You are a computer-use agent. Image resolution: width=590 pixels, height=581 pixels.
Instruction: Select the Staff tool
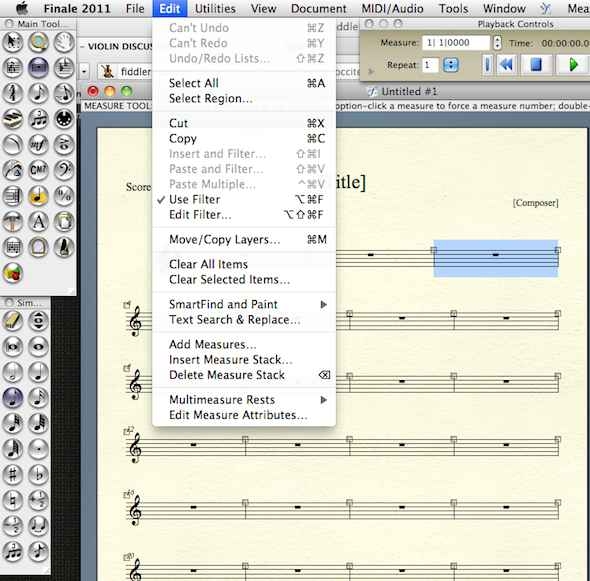tap(13, 68)
